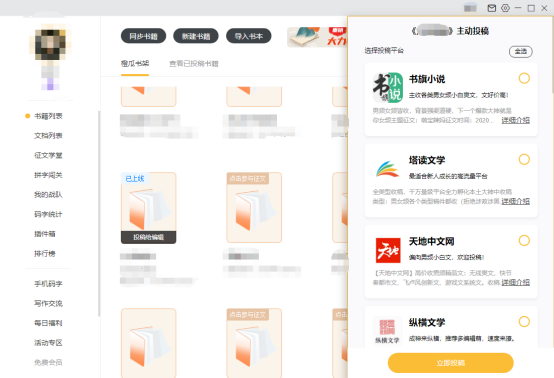Screen dimensions: 554x378
Task: Open 插件箱 in the sidebar
Action: (45, 234)
